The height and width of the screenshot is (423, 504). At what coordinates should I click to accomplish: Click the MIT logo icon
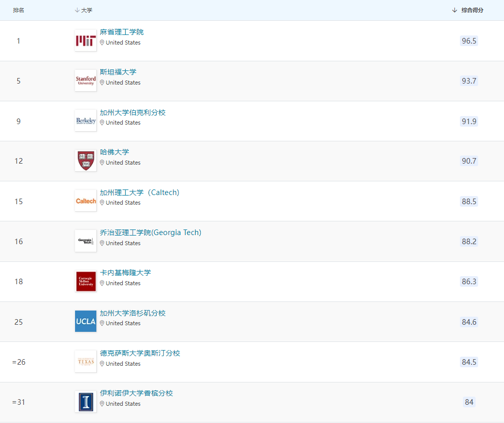tap(85, 41)
